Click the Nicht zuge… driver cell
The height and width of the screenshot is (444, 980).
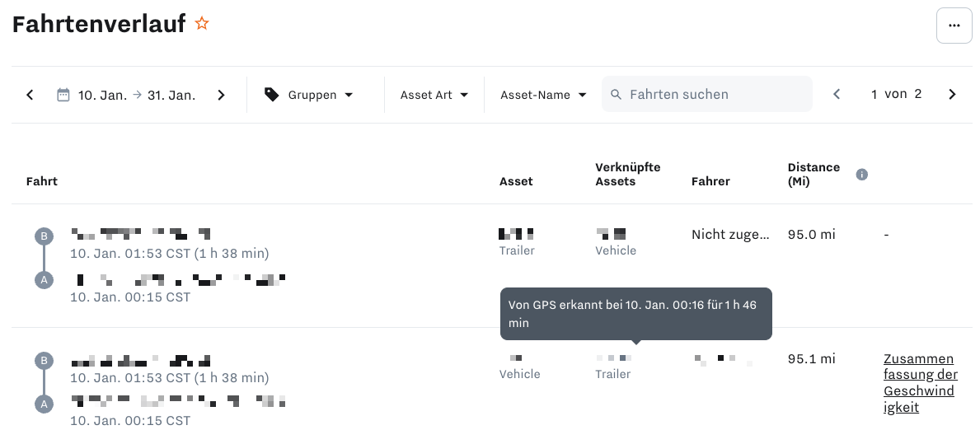(730, 235)
